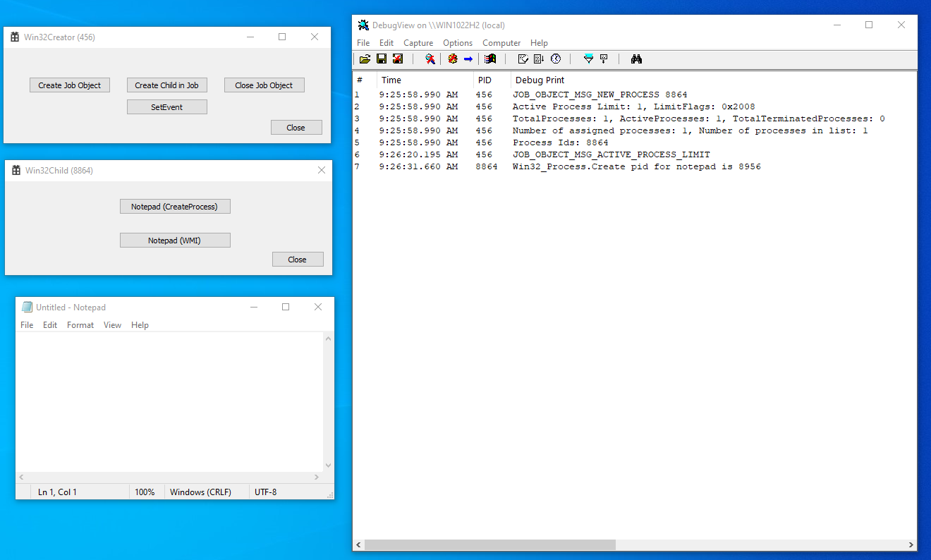Clear the DebugView display with red-X icon

pyautogui.click(x=398, y=59)
